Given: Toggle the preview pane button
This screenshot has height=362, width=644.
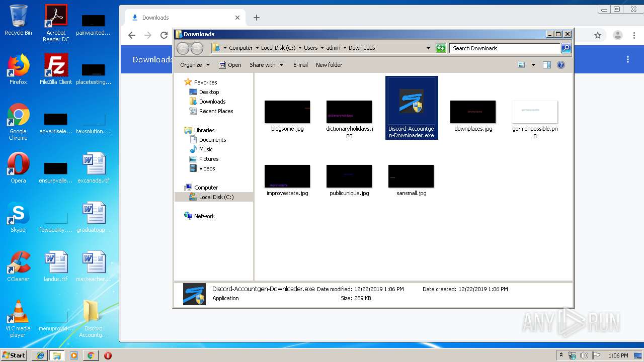Looking at the screenshot, I should (x=547, y=65).
